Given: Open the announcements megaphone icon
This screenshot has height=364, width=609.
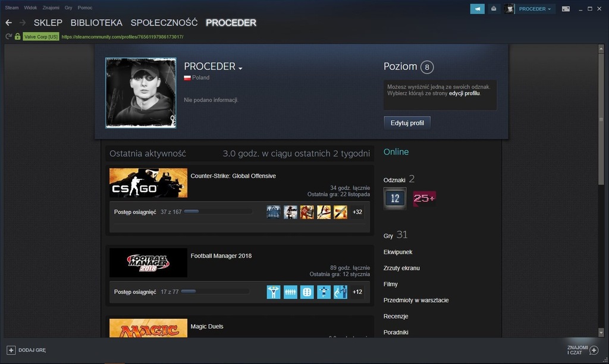Looking at the screenshot, I should (478, 8).
